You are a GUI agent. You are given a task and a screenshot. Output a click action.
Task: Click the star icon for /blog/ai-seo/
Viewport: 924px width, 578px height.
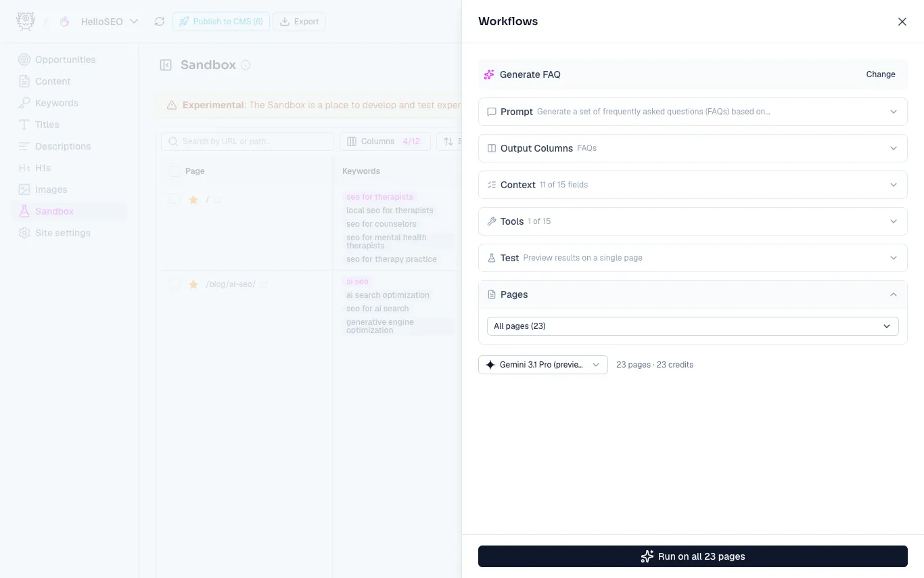coord(193,284)
